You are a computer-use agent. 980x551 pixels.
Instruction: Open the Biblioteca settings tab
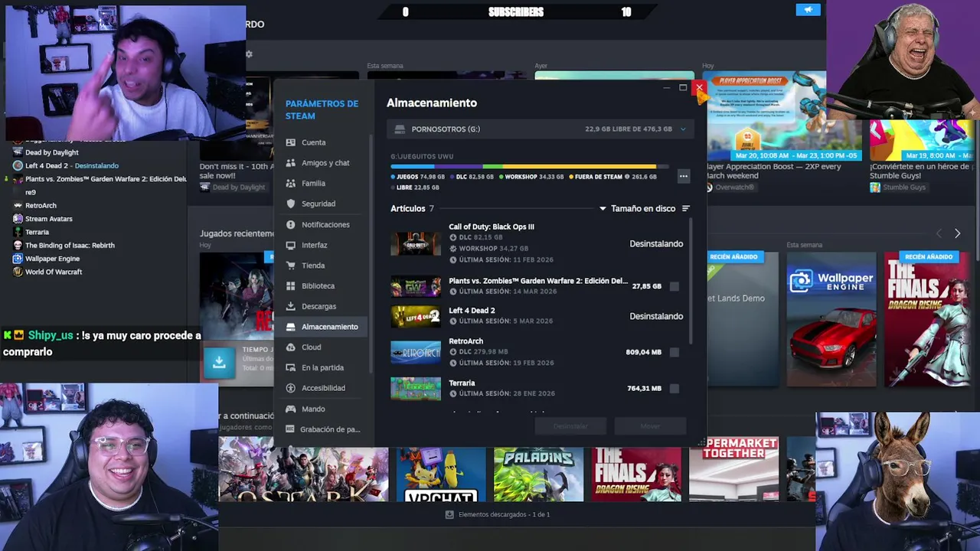(x=322, y=285)
